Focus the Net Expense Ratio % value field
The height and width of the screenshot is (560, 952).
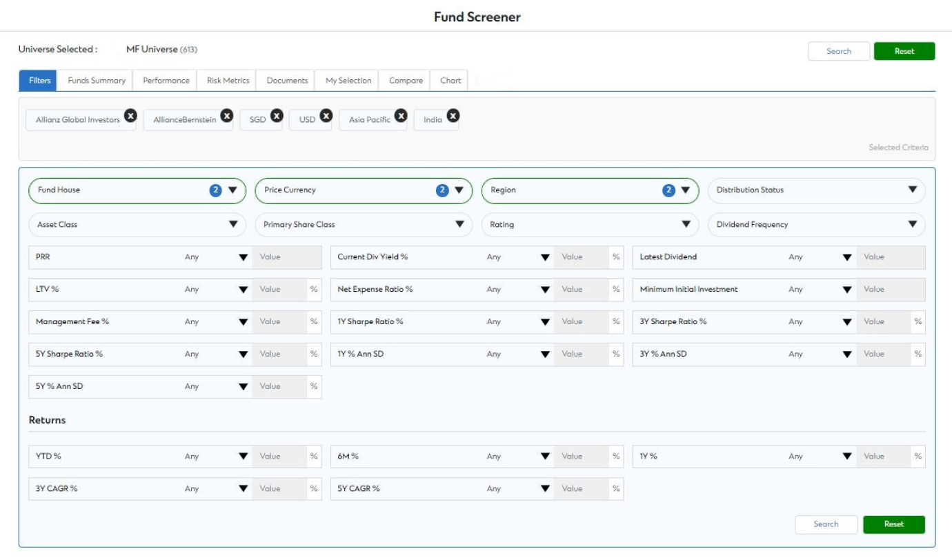point(582,290)
